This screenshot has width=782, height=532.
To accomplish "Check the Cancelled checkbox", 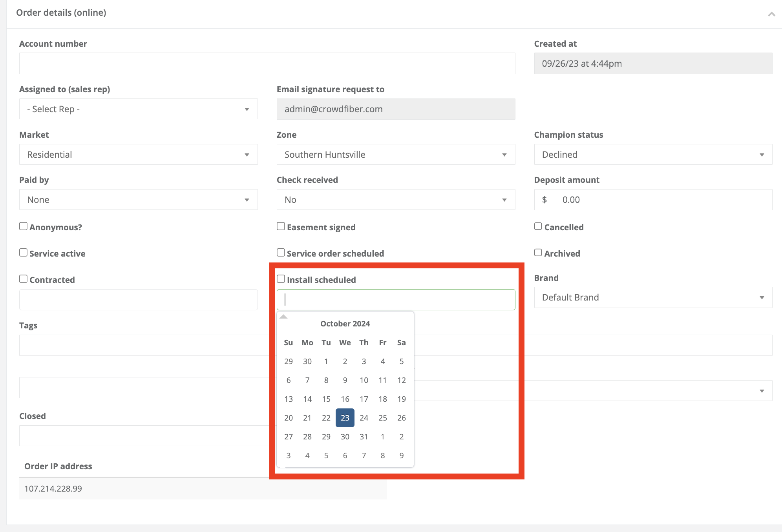I will [538, 226].
